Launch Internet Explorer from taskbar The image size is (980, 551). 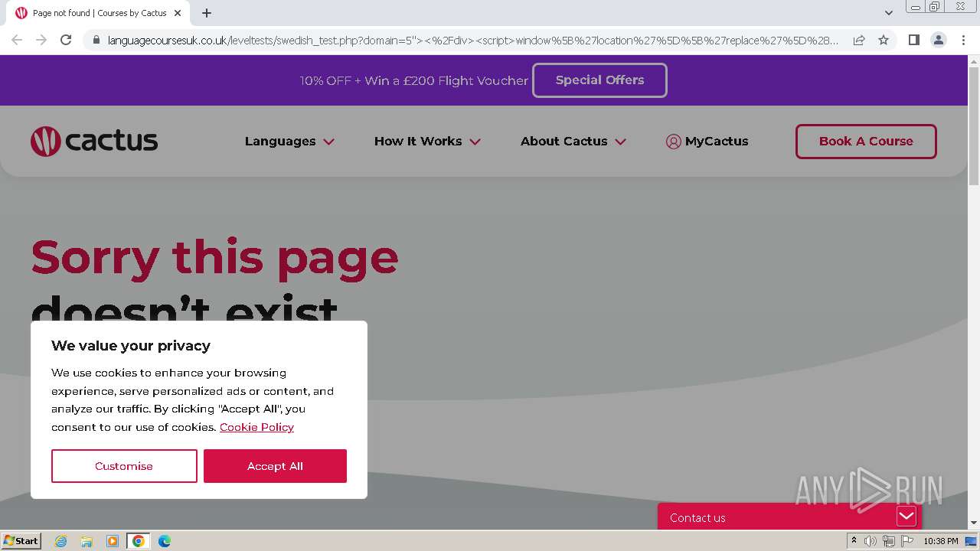pyautogui.click(x=61, y=541)
